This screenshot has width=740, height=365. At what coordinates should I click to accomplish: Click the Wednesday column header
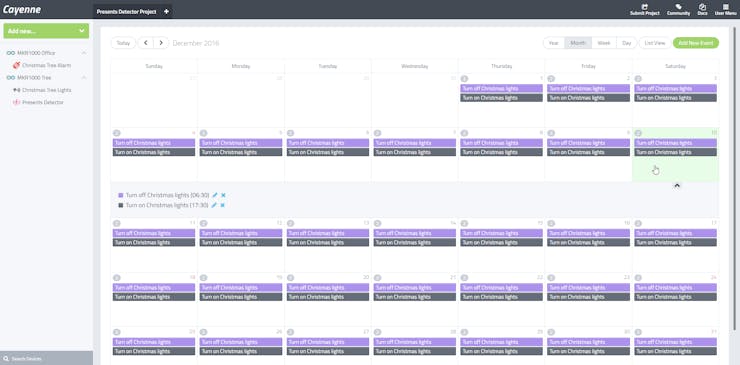(414, 66)
